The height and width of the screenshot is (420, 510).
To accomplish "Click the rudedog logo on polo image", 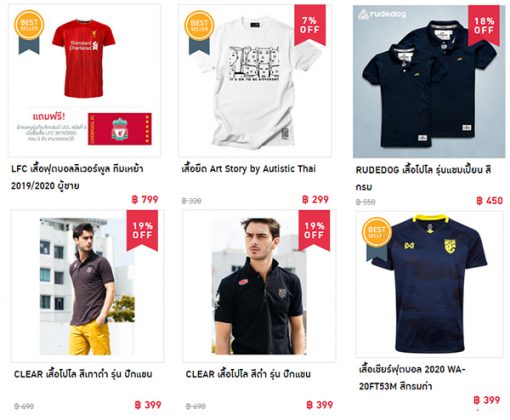I will tap(382, 14).
